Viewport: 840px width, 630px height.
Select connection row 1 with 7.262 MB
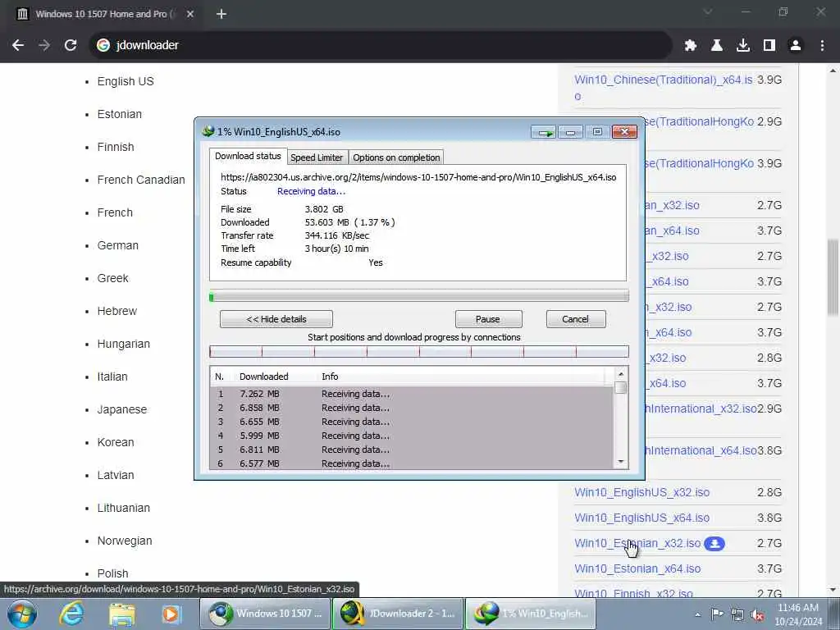[412, 394]
